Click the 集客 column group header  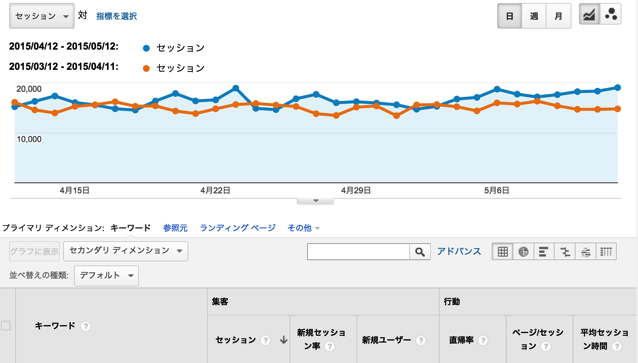(220, 302)
